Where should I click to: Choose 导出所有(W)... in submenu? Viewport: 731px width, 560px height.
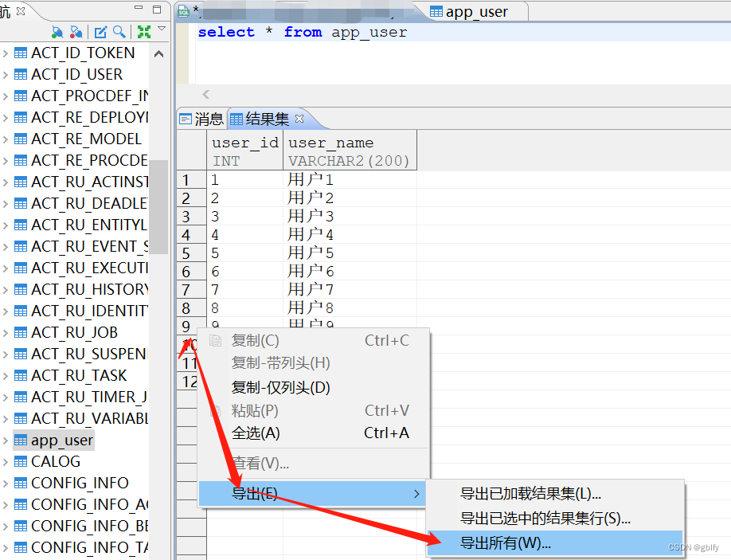(x=555, y=543)
